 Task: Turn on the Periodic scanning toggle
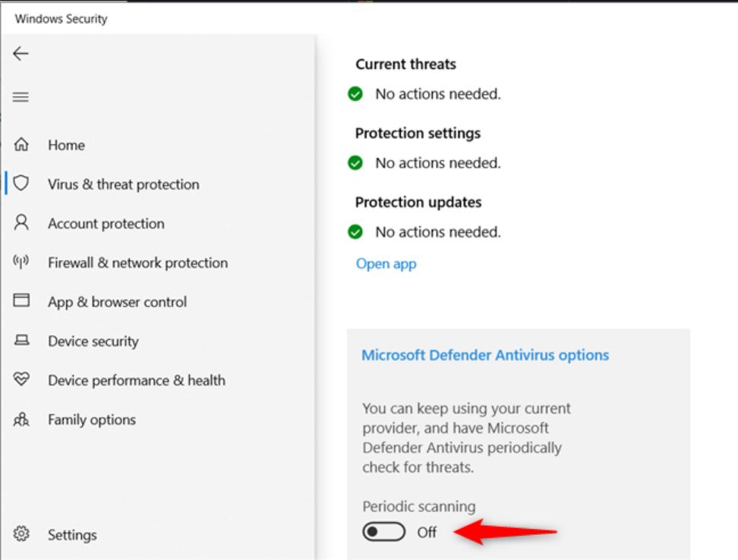(383, 532)
